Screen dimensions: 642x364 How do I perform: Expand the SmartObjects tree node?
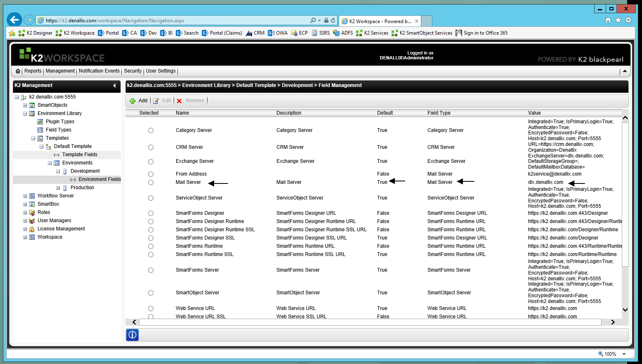(x=25, y=106)
